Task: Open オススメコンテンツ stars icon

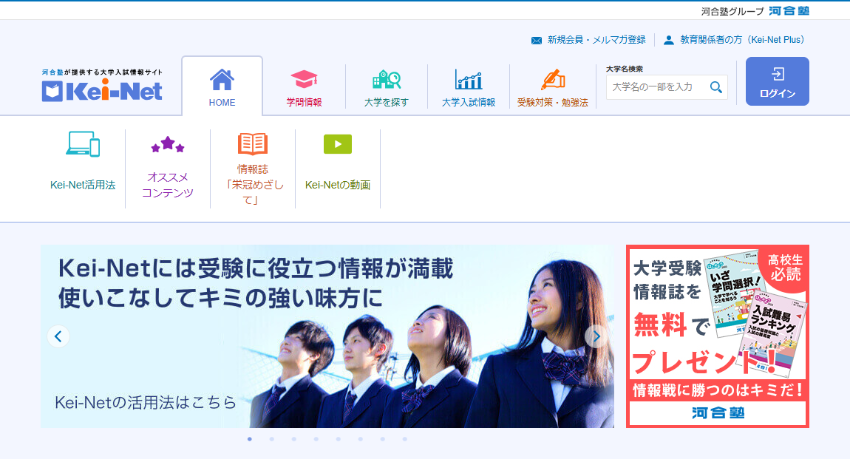Action: [x=168, y=144]
